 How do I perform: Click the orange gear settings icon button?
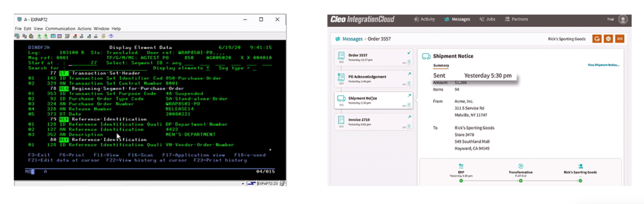click(x=608, y=39)
